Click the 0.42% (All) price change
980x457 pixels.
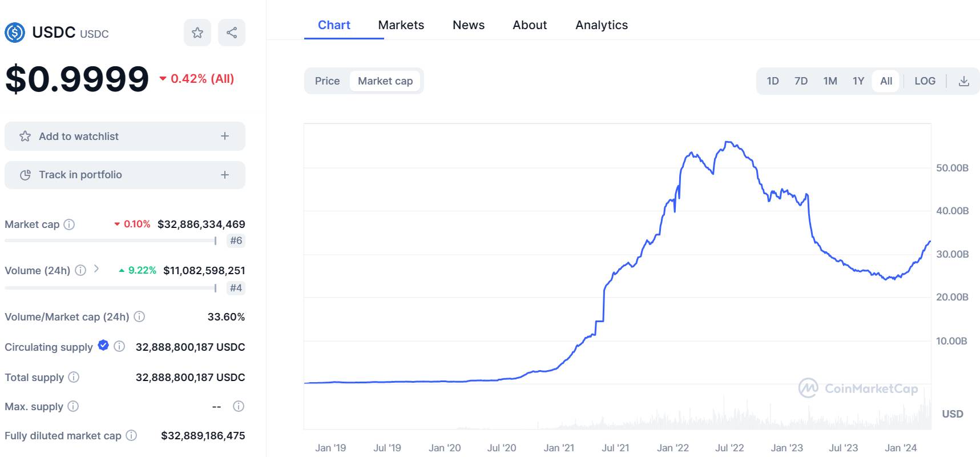pyautogui.click(x=197, y=79)
